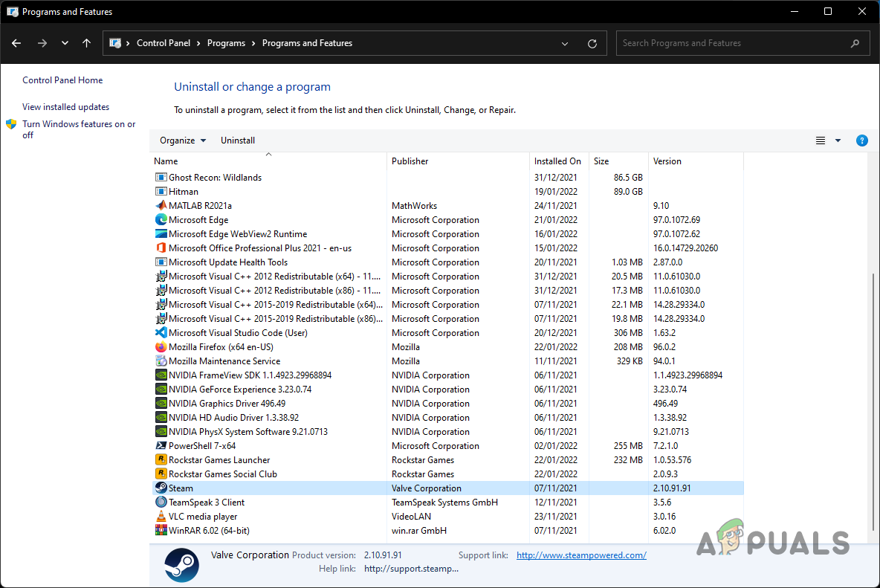This screenshot has width=880, height=588.
Task: Click the Microsoft Office Professional Plus icon
Action: (161, 248)
